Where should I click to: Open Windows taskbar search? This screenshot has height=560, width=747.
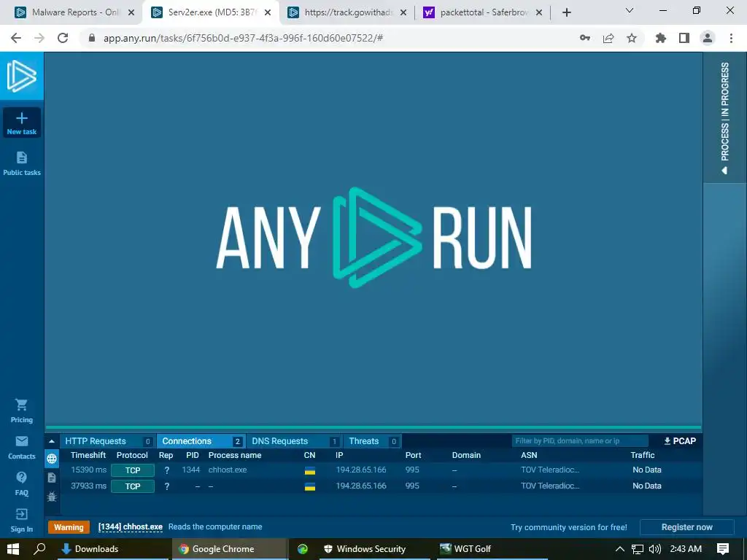(x=39, y=549)
